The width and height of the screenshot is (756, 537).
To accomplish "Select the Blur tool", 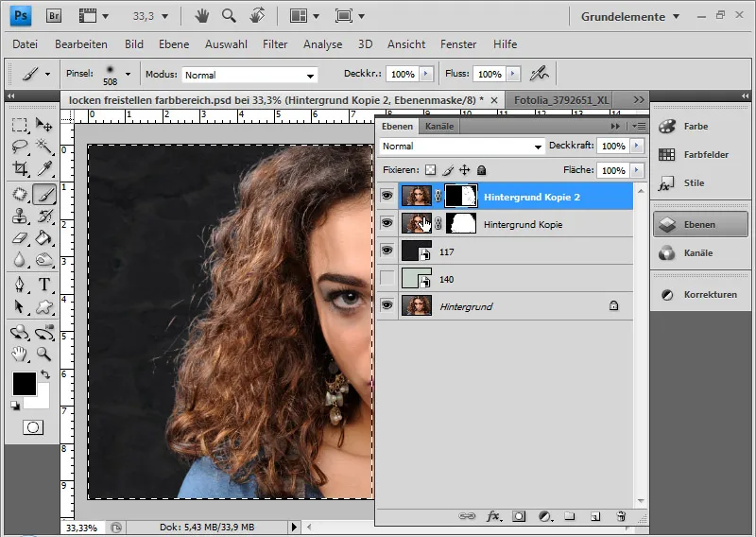I will (19, 260).
